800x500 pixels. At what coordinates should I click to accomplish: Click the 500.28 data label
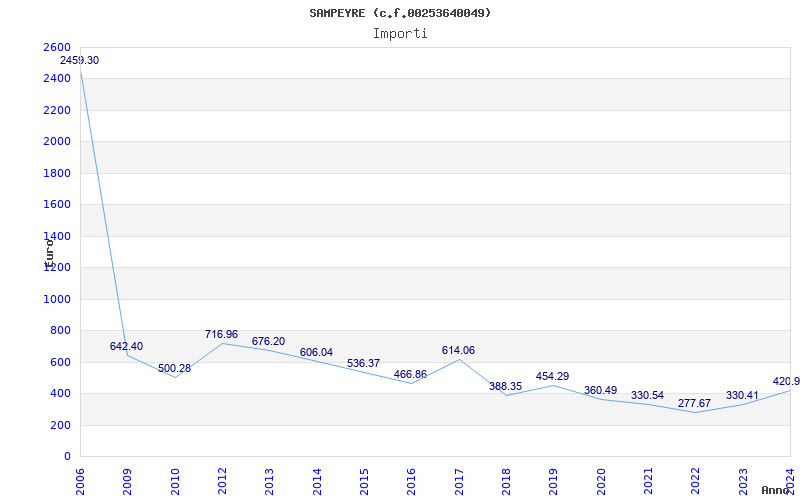tap(174, 368)
